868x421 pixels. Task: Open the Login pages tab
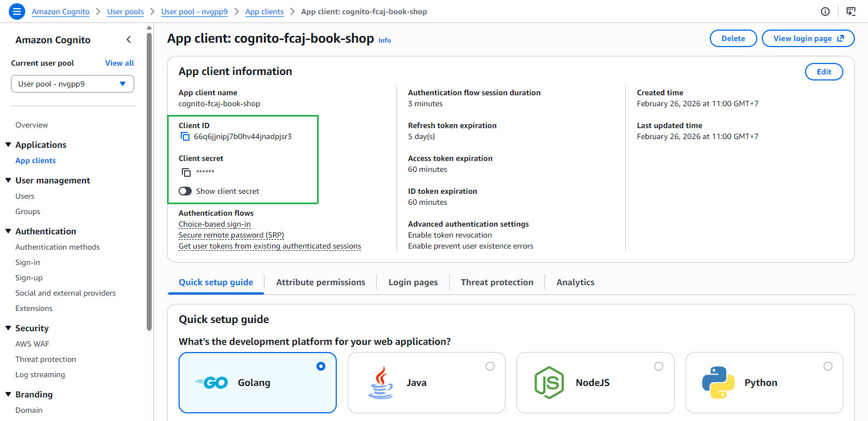tap(413, 282)
